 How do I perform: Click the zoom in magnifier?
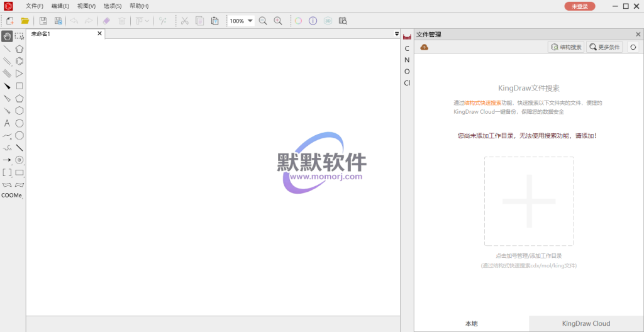278,21
